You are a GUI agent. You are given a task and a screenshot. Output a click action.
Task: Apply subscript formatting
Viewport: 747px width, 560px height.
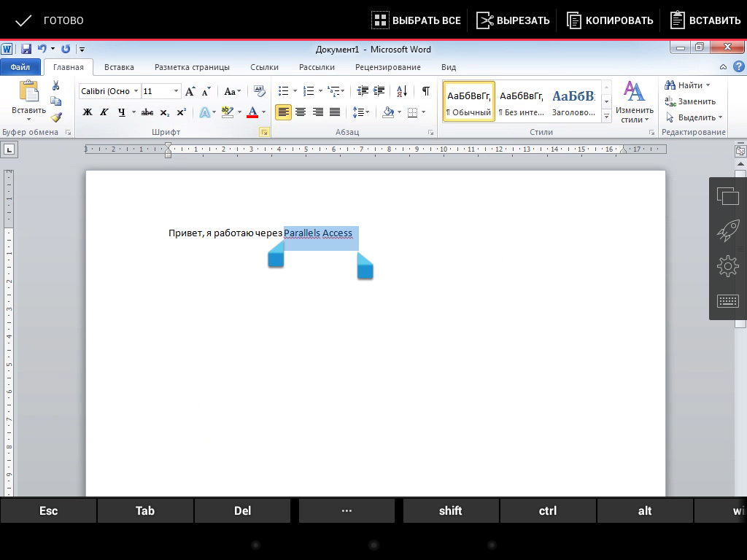[x=164, y=112]
